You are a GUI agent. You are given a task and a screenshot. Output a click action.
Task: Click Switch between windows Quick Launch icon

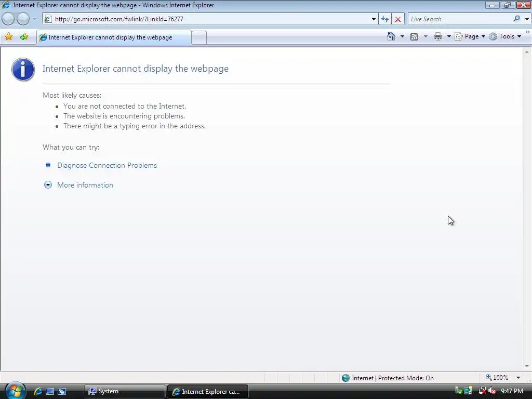[x=62, y=392]
